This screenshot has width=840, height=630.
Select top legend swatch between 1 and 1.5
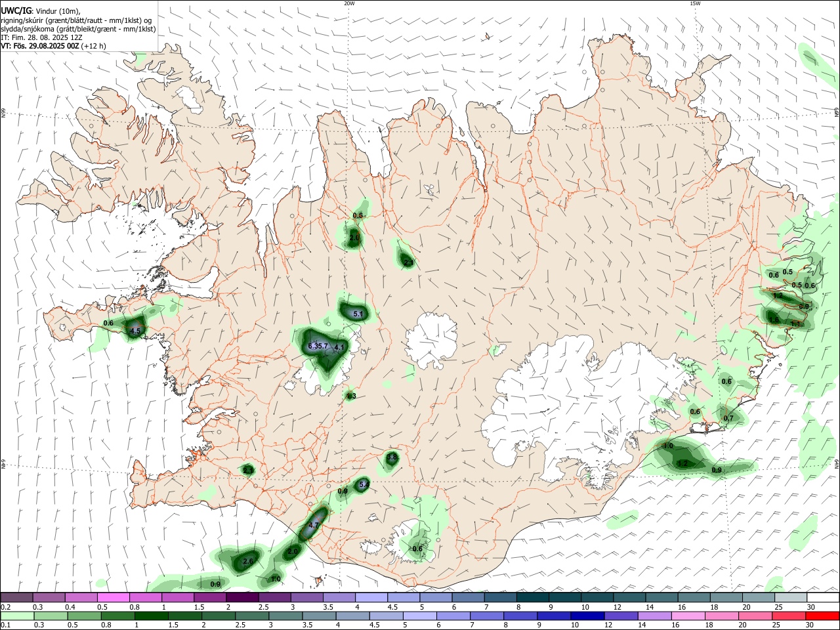177,597
